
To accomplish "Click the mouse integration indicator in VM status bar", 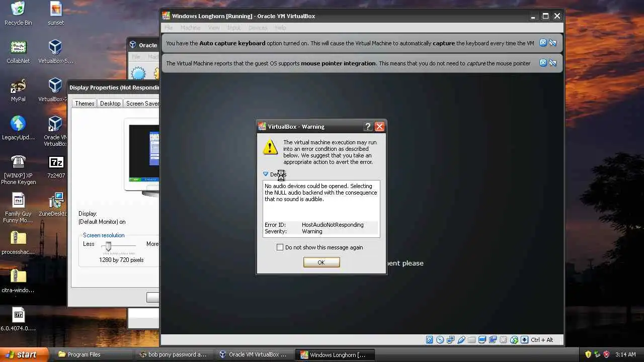I will pos(514,340).
